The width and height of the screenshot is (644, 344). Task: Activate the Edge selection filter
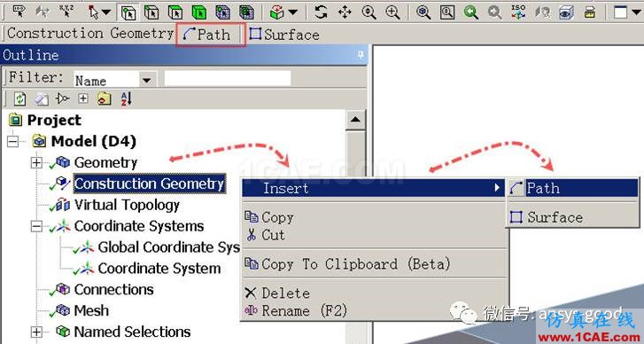151,12
